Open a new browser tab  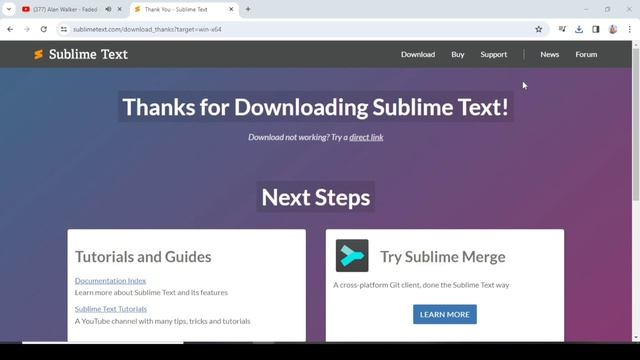tap(248, 9)
